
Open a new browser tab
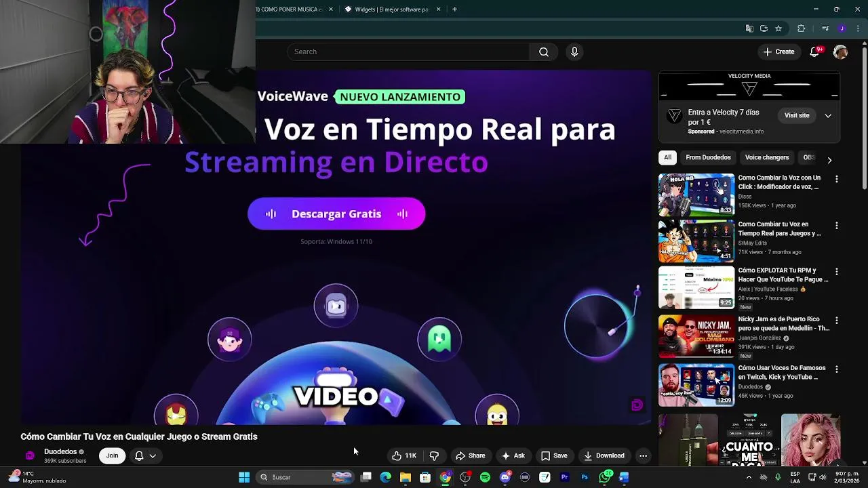click(x=454, y=9)
